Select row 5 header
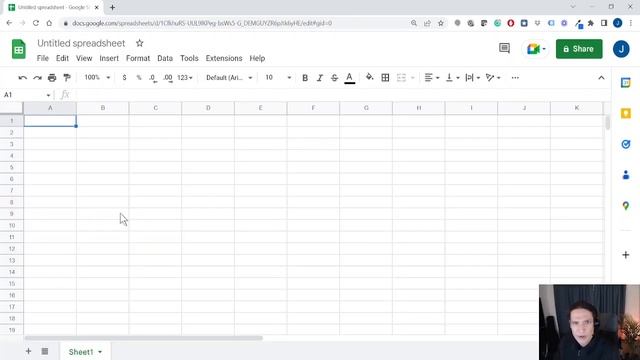Image resolution: width=640 pixels, height=360 pixels. [x=11, y=167]
